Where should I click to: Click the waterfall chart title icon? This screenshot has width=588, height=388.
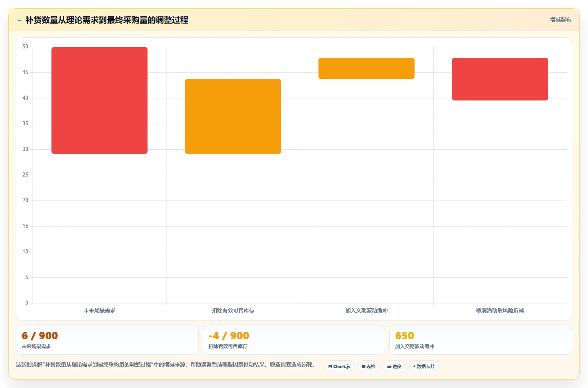[19, 20]
